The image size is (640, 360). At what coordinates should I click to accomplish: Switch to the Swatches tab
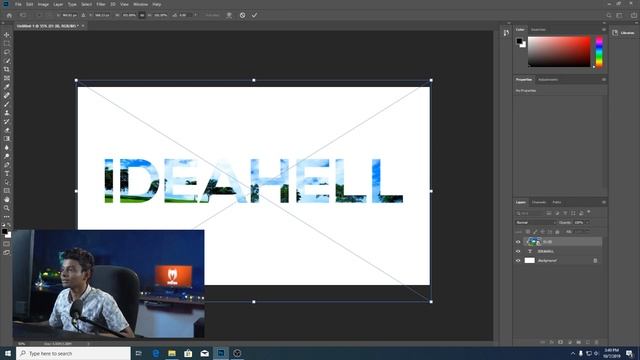pyautogui.click(x=538, y=29)
